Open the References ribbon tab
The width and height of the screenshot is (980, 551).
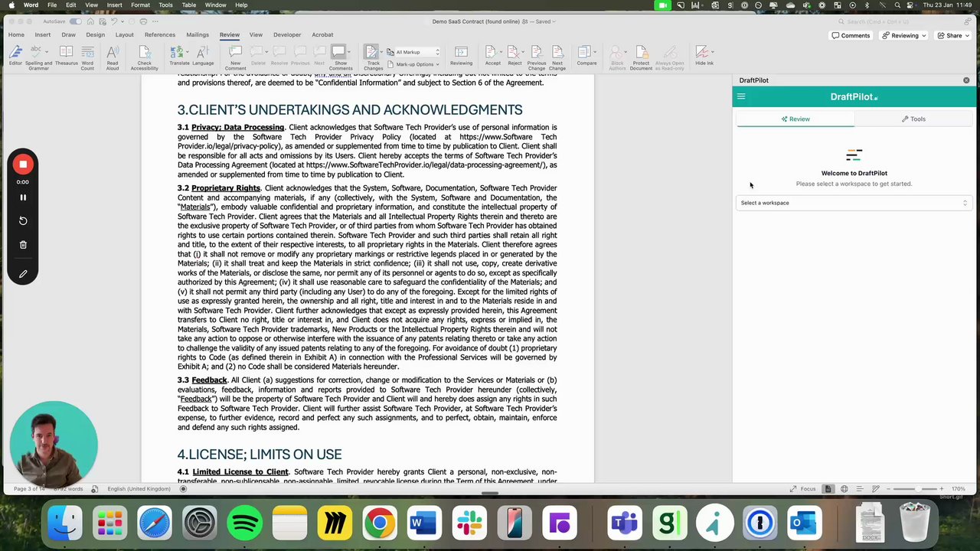[160, 34]
